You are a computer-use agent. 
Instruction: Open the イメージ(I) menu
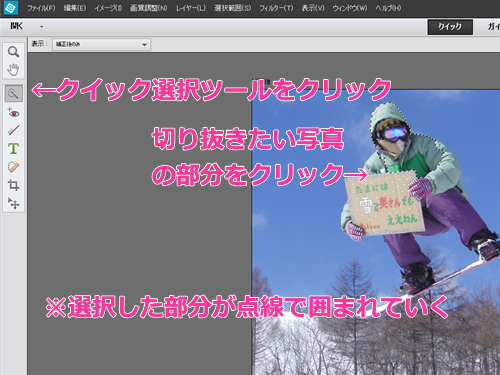pyautogui.click(x=108, y=8)
